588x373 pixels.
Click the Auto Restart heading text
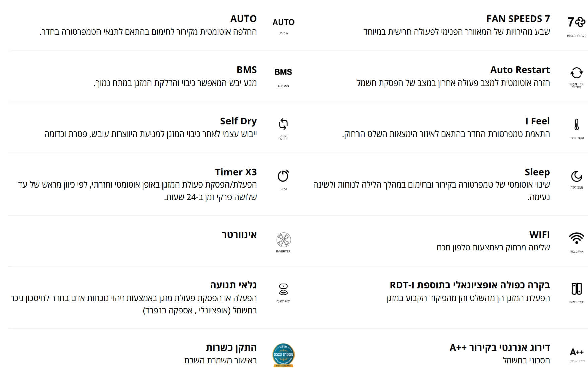[520, 70]
